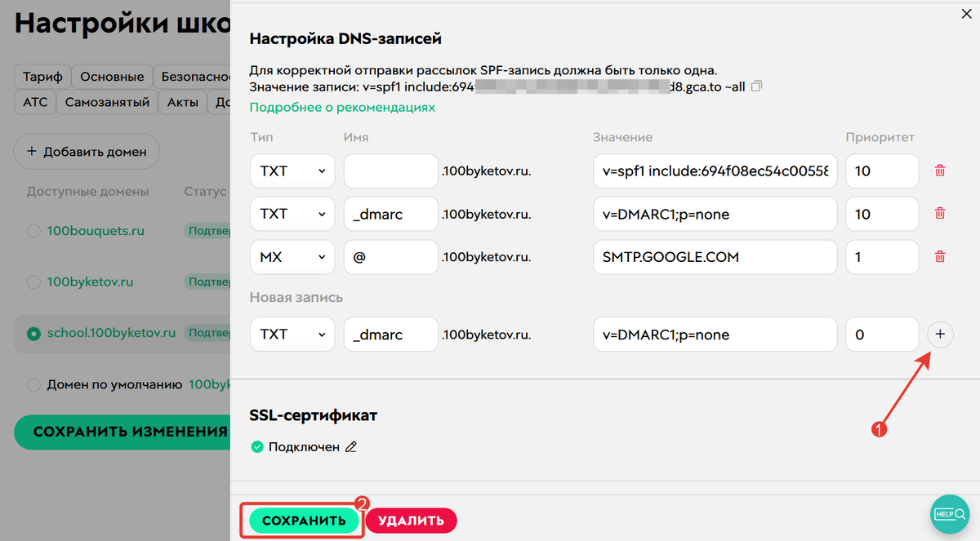Screen dimensions: 980x541
Task: Click the Значение column header
Action: click(622, 137)
